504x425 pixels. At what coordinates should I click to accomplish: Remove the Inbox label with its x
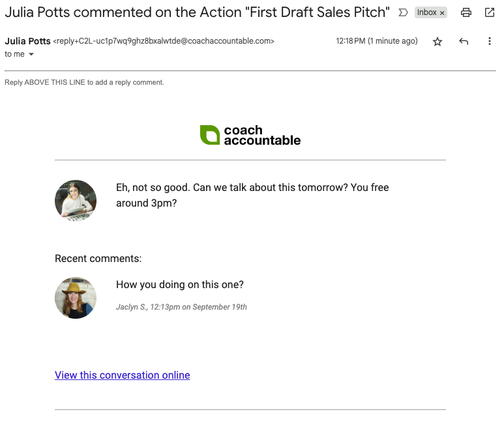coord(442,13)
